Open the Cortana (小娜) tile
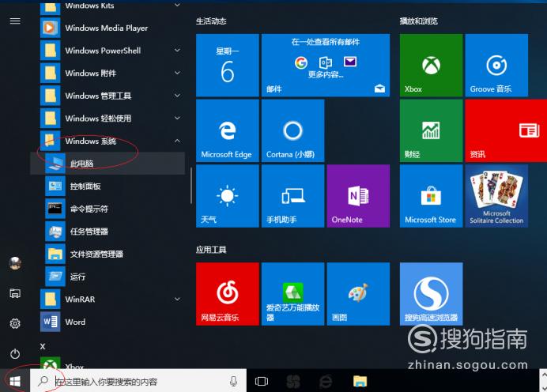The image size is (547, 392). [292, 130]
